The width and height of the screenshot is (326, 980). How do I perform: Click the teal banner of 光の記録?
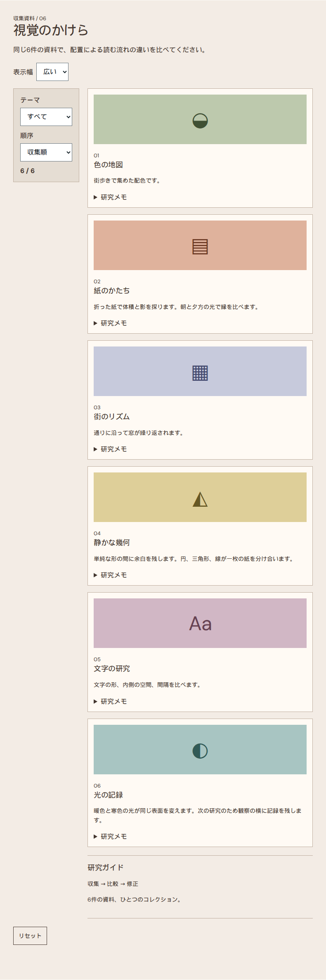[x=200, y=750]
